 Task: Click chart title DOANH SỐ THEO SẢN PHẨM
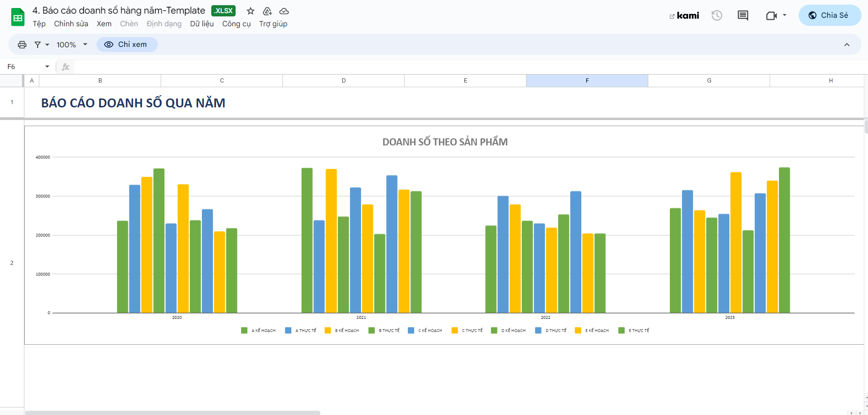pyautogui.click(x=445, y=142)
